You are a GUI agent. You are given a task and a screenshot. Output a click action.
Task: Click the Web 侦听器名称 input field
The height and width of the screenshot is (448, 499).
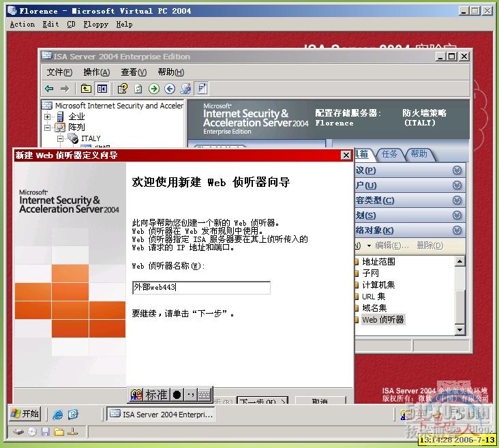tap(202, 288)
